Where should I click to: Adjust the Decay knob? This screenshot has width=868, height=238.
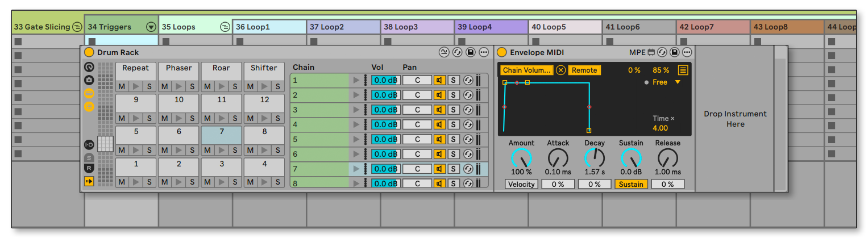coord(595,157)
